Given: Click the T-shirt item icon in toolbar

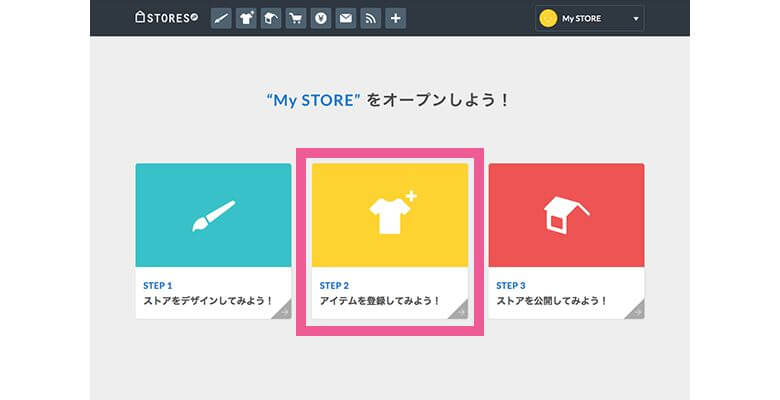Looking at the screenshot, I should pos(246,18).
